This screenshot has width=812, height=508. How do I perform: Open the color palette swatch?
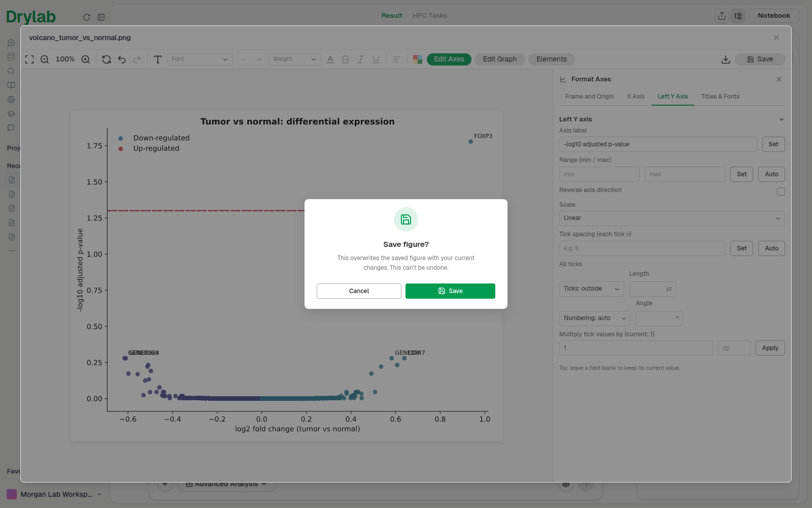pyautogui.click(x=418, y=59)
